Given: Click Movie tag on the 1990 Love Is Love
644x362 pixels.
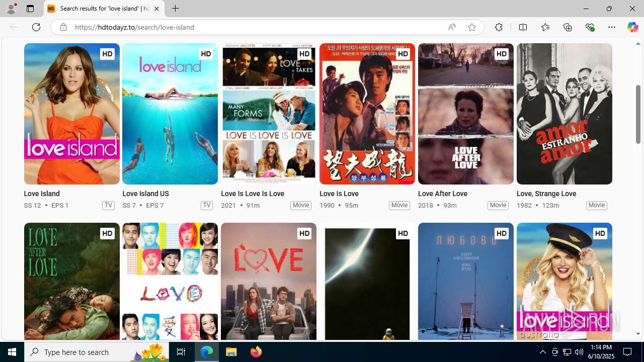Looking at the screenshot, I should pos(399,205).
